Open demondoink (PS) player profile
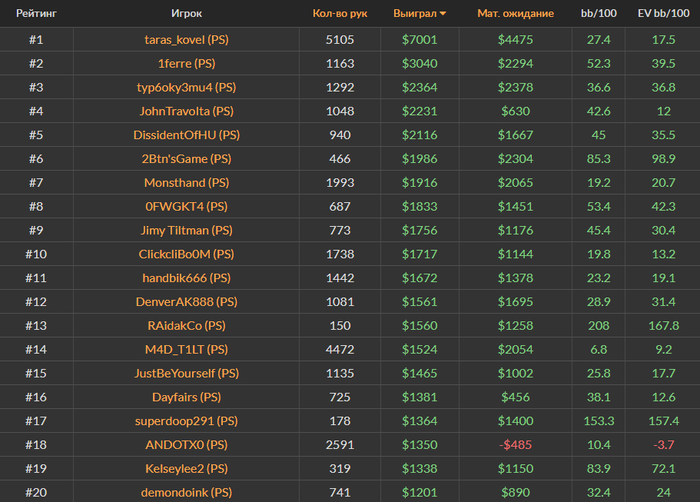The height and width of the screenshot is (502, 700). 187,493
